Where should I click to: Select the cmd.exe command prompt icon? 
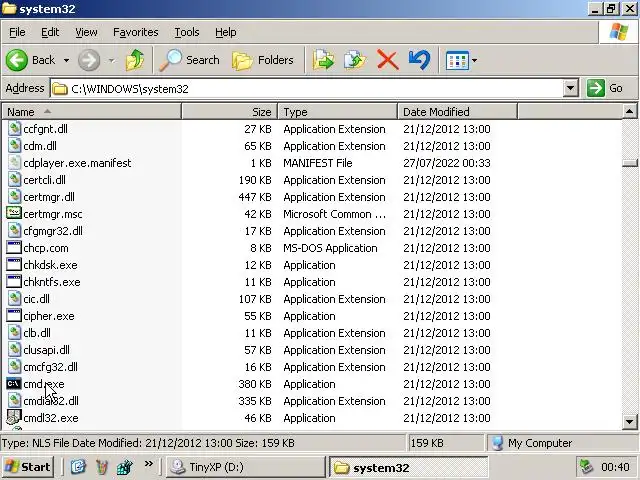[x=14, y=384]
